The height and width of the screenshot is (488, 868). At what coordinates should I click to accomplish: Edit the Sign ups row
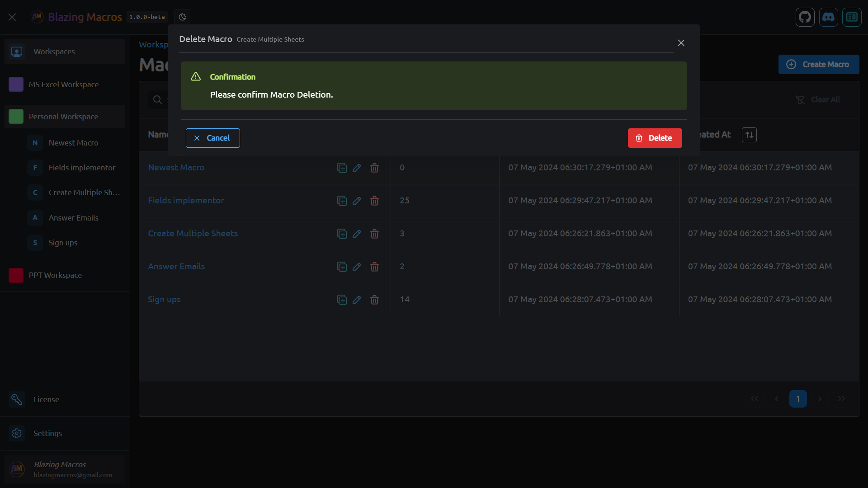click(x=357, y=300)
